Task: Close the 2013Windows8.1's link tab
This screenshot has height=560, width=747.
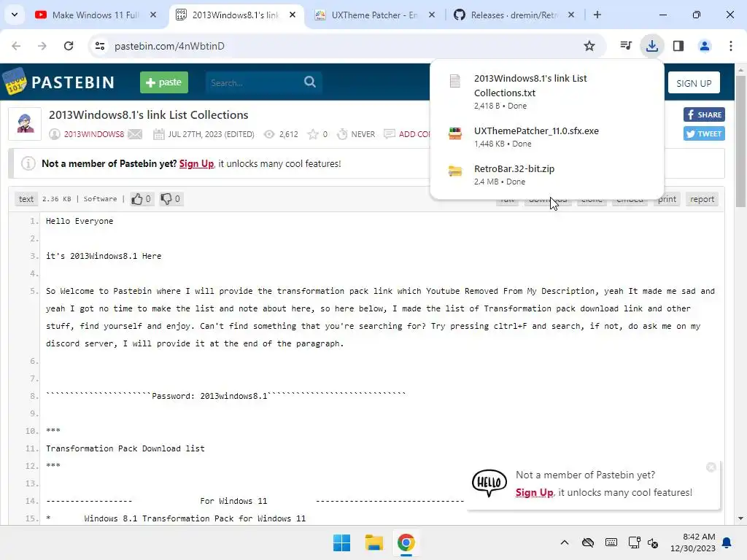Action: pos(293,15)
